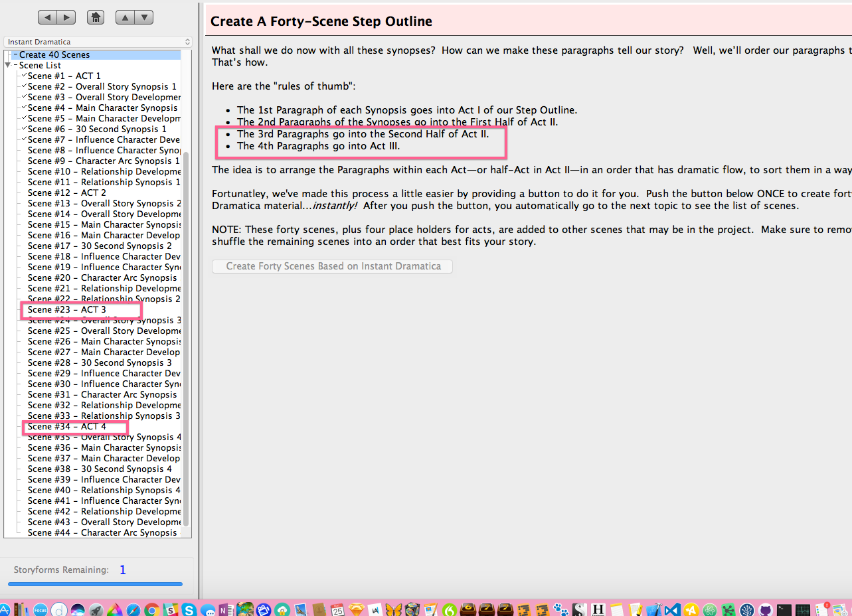The height and width of the screenshot is (616, 852).
Task: Open Google Chrome from the Dock
Action: pos(152,610)
